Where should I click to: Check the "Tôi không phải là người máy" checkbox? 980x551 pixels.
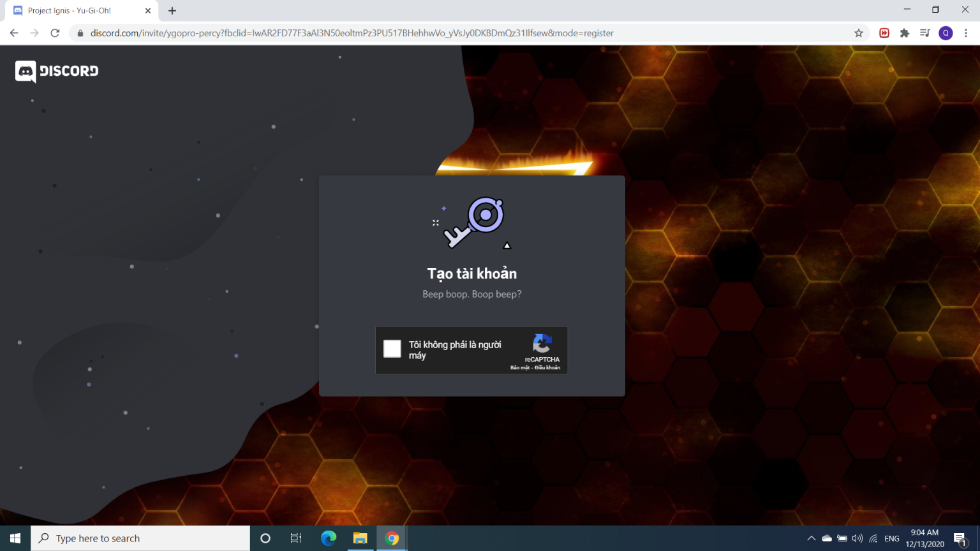(x=392, y=349)
